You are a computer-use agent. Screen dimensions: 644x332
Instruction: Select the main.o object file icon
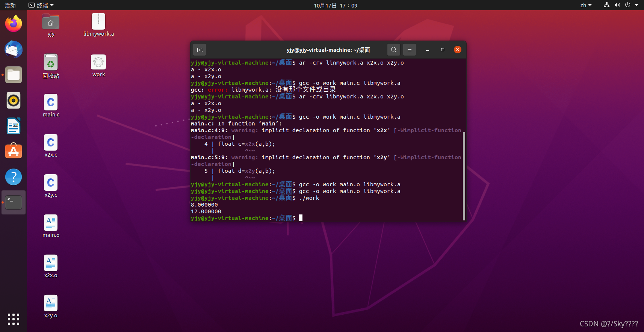pos(51,226)
